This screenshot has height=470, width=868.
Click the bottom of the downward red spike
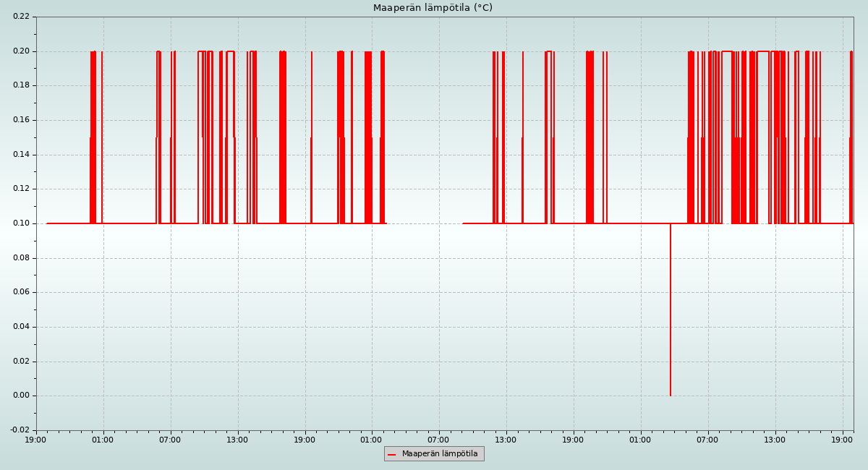tap(671, 394)
